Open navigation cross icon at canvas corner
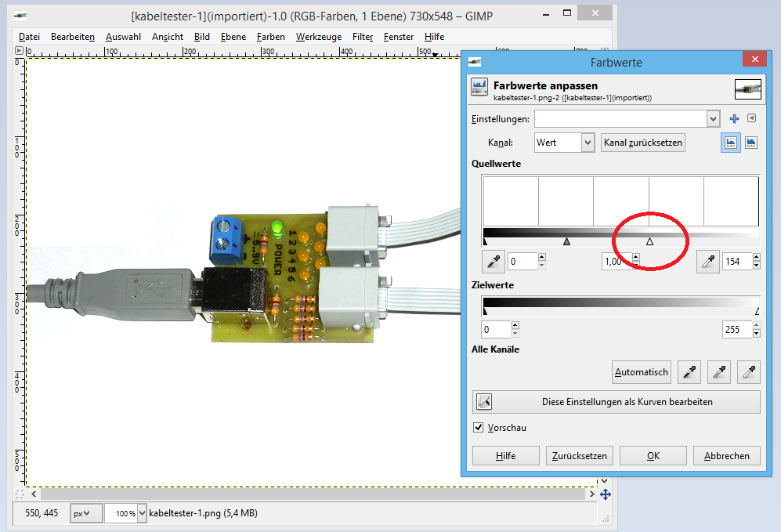 tap(606, 494)
